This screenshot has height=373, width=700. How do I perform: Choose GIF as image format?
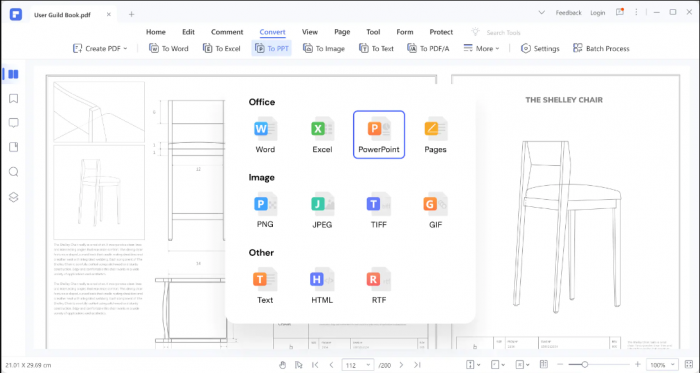pyautogui.click(x=435, y=210)
